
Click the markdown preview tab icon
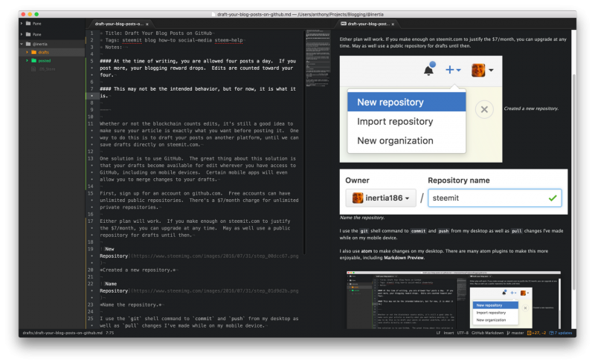point(344,24)
